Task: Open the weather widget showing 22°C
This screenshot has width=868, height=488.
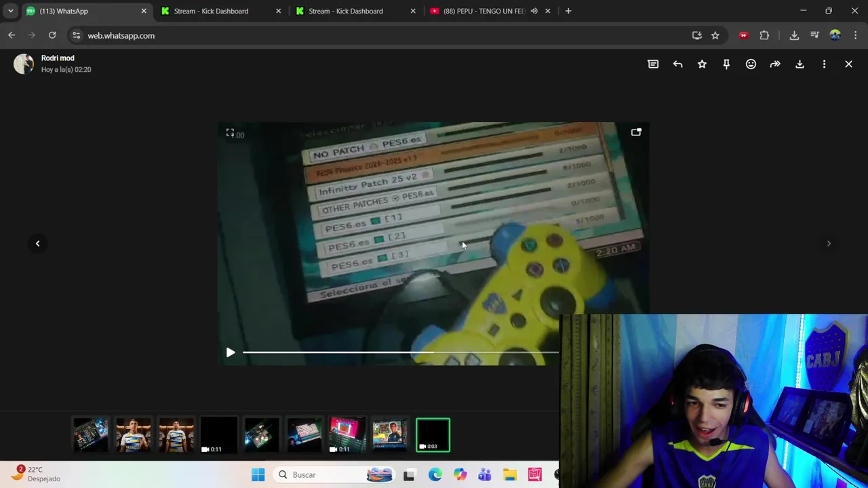Action: coord(37,474)
